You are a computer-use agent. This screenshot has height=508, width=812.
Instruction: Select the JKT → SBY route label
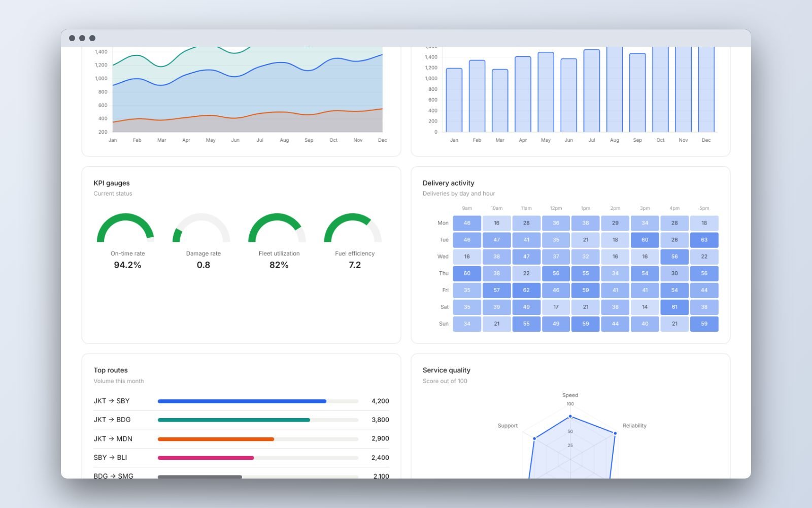click(112, 401)
